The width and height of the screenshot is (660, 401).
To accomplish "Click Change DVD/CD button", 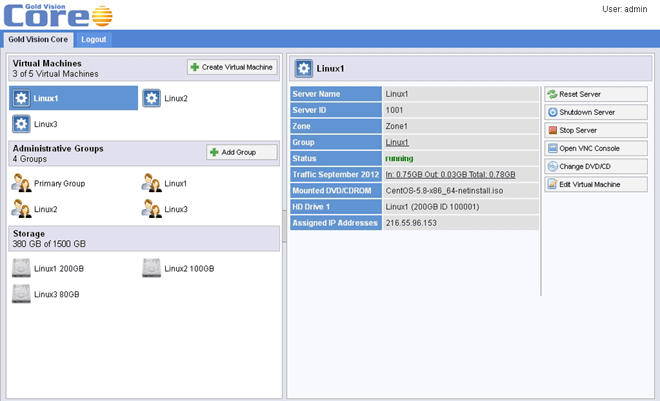I will [596, 166].
